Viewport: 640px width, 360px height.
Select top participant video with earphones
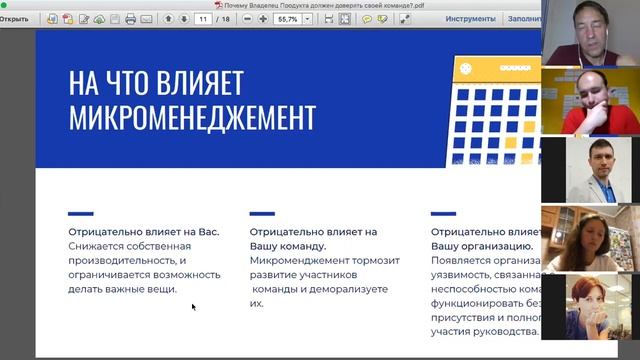point(590,33)
